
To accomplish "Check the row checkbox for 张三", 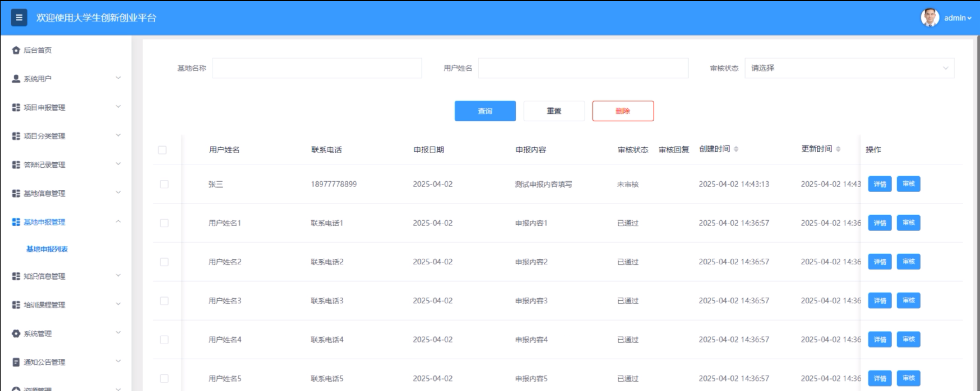I will click(x=164, y=184).
